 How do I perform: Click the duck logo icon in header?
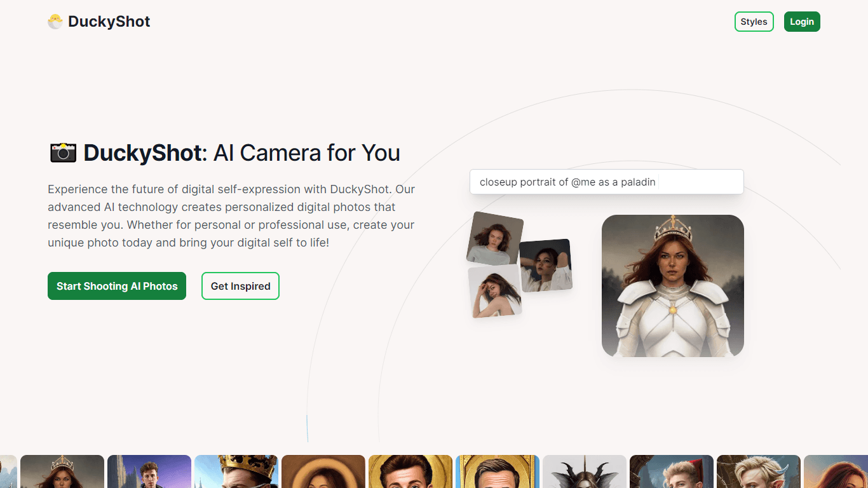55,22
